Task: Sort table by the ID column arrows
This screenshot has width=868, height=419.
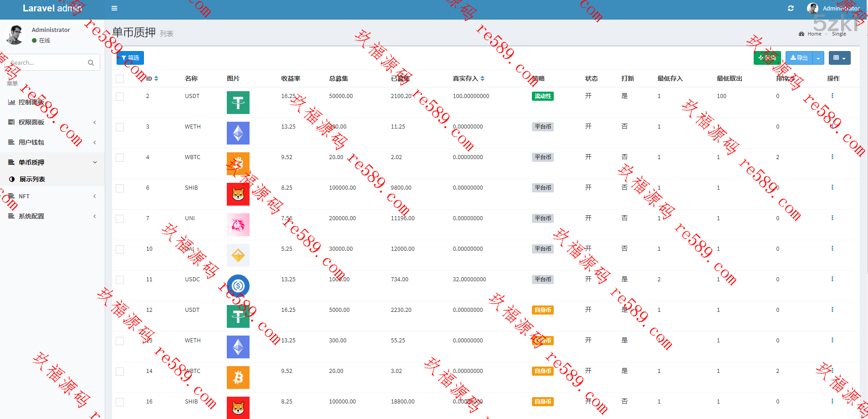Action: (x=156, y=79)
